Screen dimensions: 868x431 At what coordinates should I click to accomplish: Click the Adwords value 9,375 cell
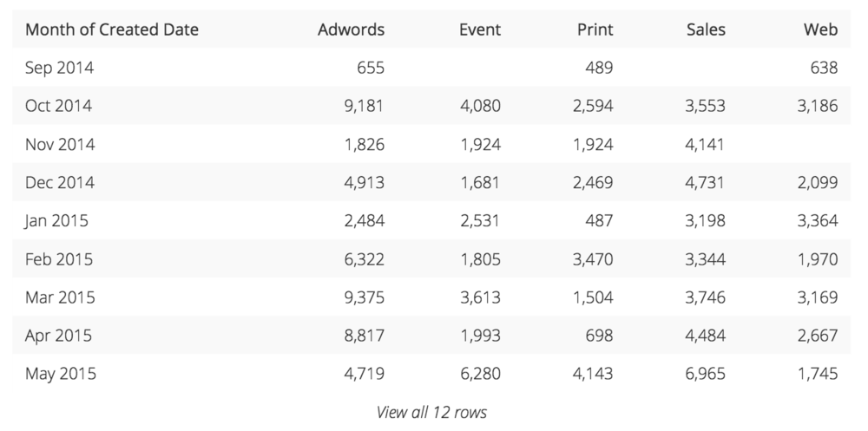(x=365, y=297)
